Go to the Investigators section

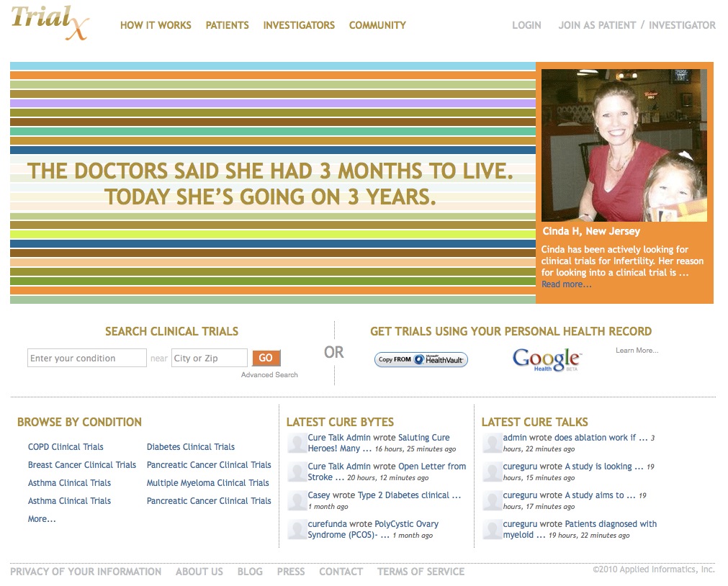point(299,25)
